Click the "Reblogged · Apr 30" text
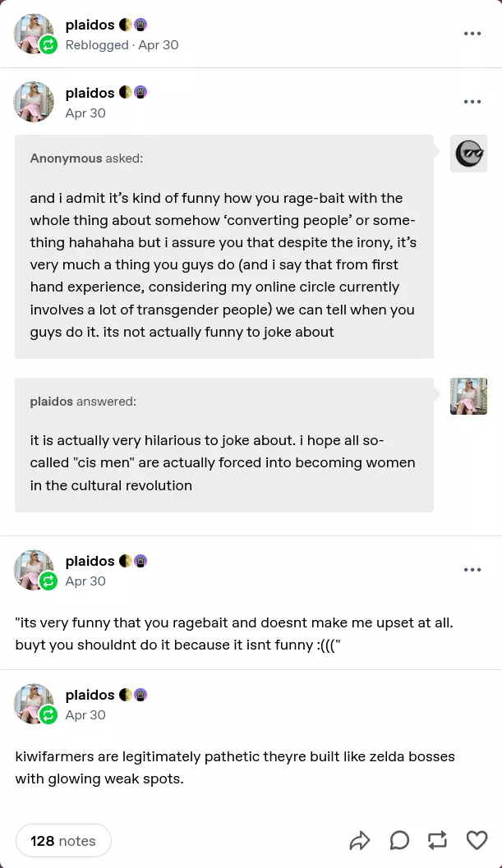Screen dimensions: 502x868 [x=122, y=44]
